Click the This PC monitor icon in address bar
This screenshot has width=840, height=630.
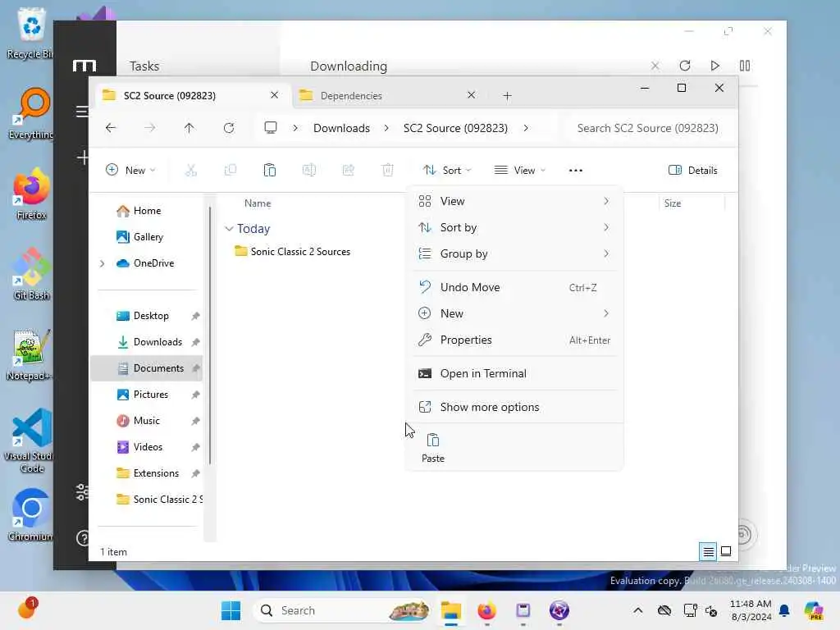pos(271,127)
